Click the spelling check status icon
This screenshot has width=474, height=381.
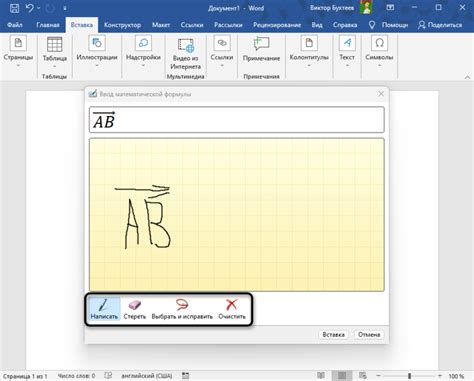click(108, 376)
